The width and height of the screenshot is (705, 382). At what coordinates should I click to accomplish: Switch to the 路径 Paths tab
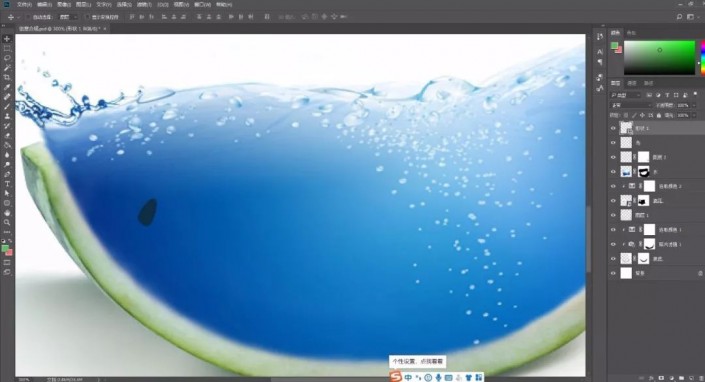click(x=648, y=83)
